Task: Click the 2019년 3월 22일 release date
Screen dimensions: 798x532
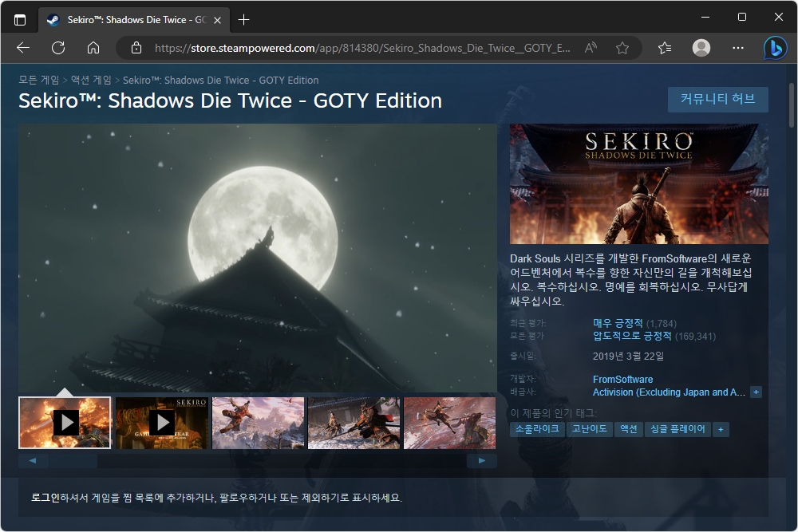Action: click(628, 356)
